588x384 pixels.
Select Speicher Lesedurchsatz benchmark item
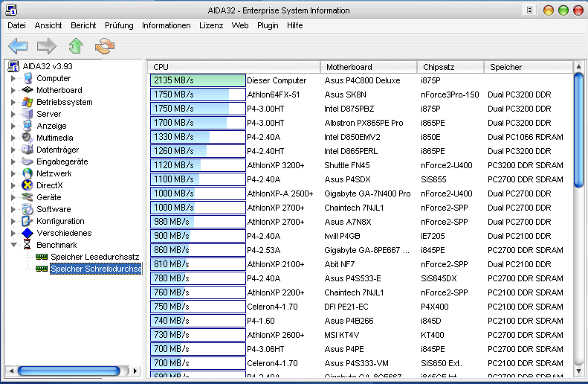[96, 257]
